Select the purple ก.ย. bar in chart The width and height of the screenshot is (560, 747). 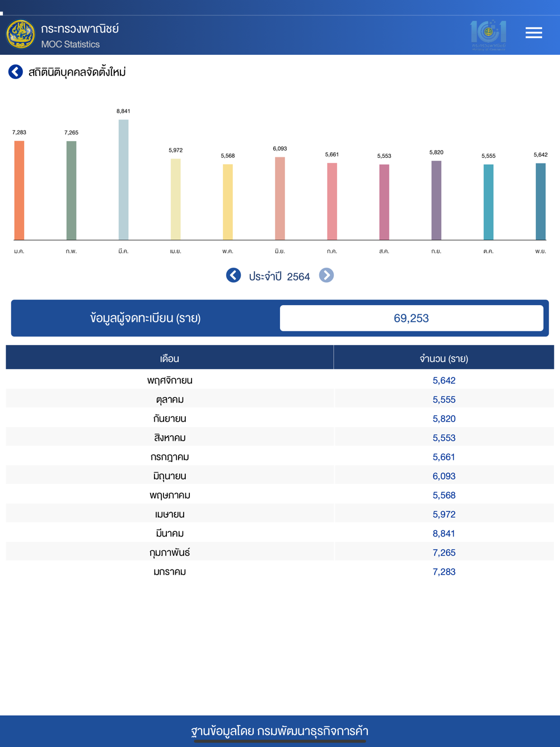[x=436, y=200]
